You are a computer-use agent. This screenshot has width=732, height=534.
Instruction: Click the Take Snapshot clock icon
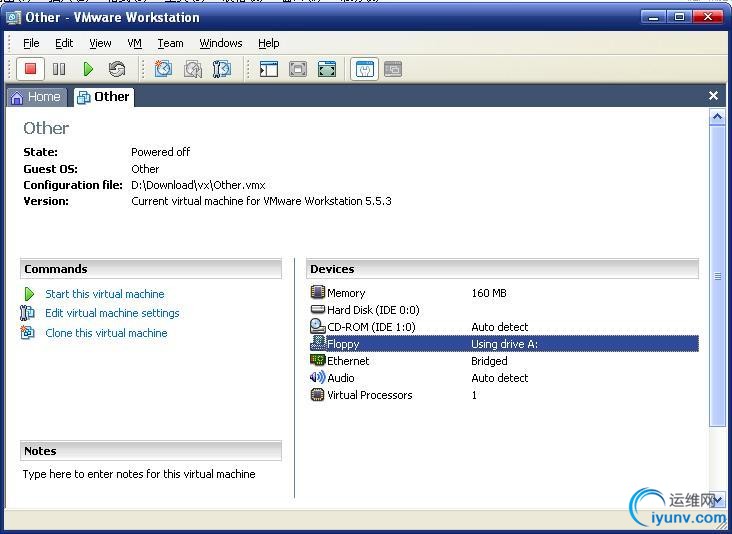click(163, 69)
